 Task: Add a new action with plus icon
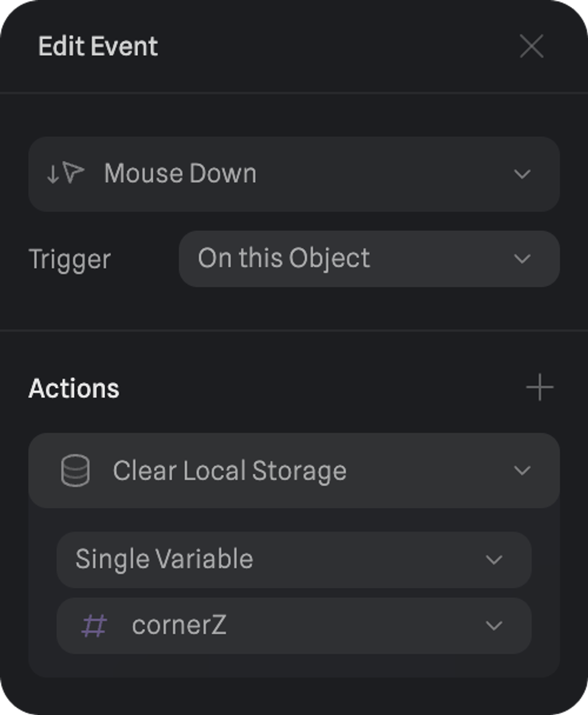tap(539, 387)
